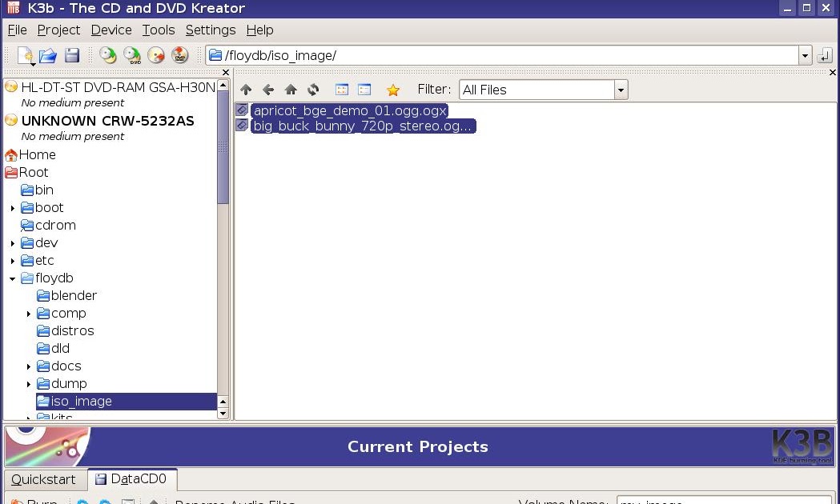Save the current project (floppy icon)
The width and height of the screenshot is (840, 504).
pyautogui.click(x=72, y=56)
